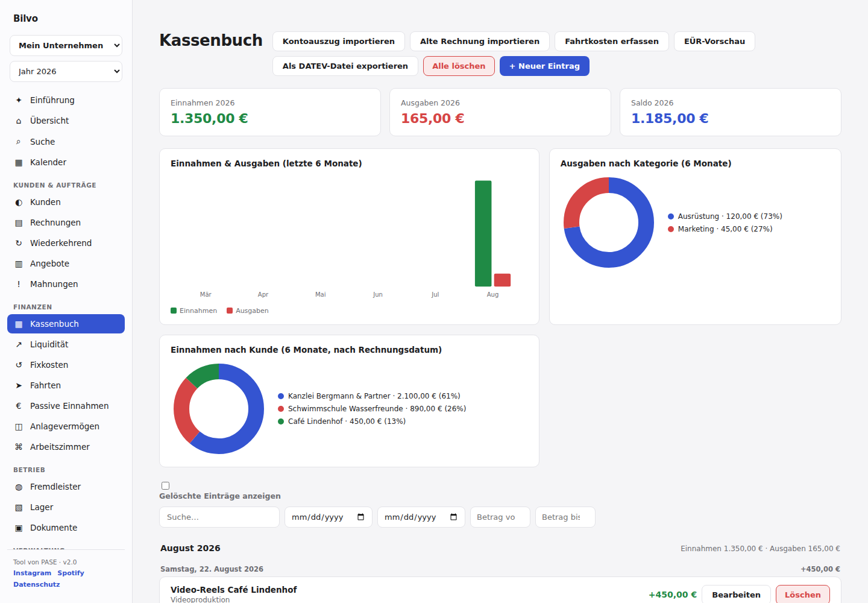Open Alte Rechnung importieren
The height and width of the screenshot is (603, 868).
480,41
